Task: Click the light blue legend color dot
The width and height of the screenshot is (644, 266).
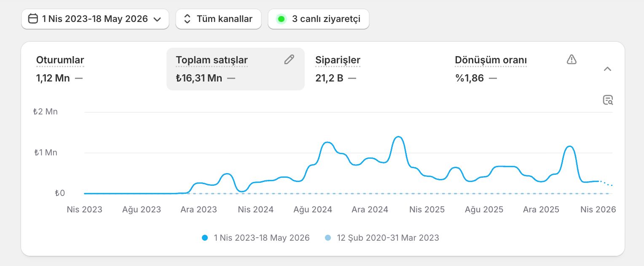Action: (x=328, y=238)
